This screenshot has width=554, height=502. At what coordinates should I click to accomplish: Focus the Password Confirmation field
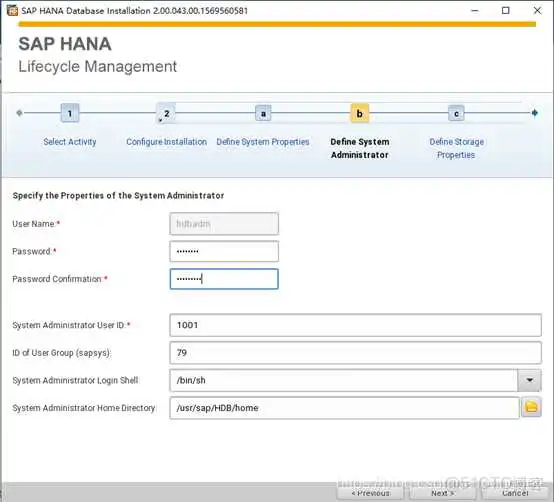tap(224, 279)
